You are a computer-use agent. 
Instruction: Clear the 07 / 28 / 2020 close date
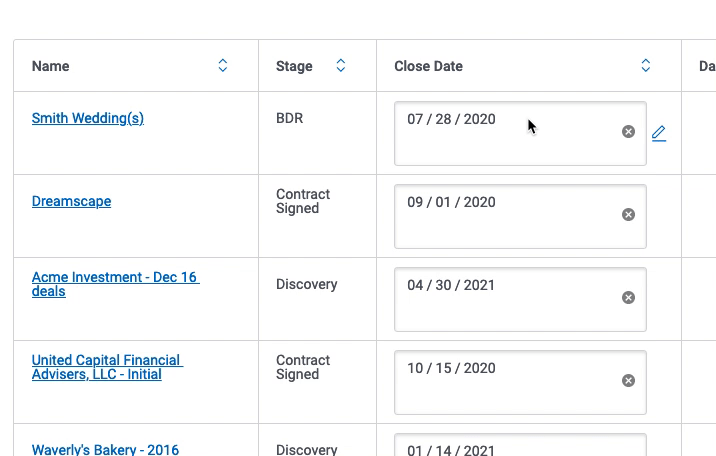[x=628, y=132]
